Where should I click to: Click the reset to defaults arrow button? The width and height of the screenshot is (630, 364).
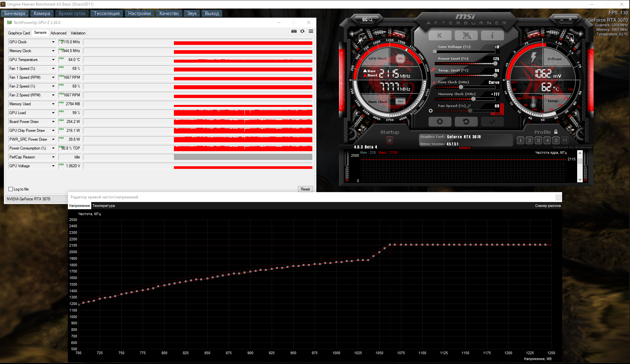[466, 122]
